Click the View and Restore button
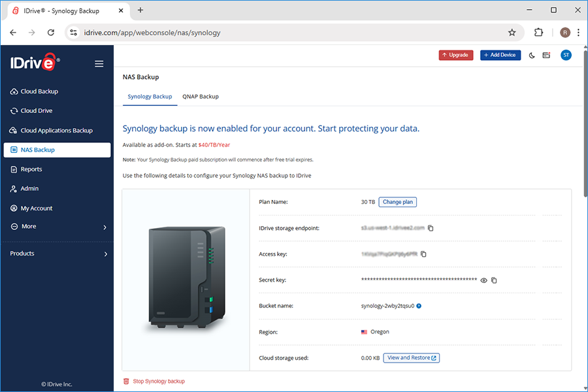Viewport: 588px width, 392px height. [412, 358]
